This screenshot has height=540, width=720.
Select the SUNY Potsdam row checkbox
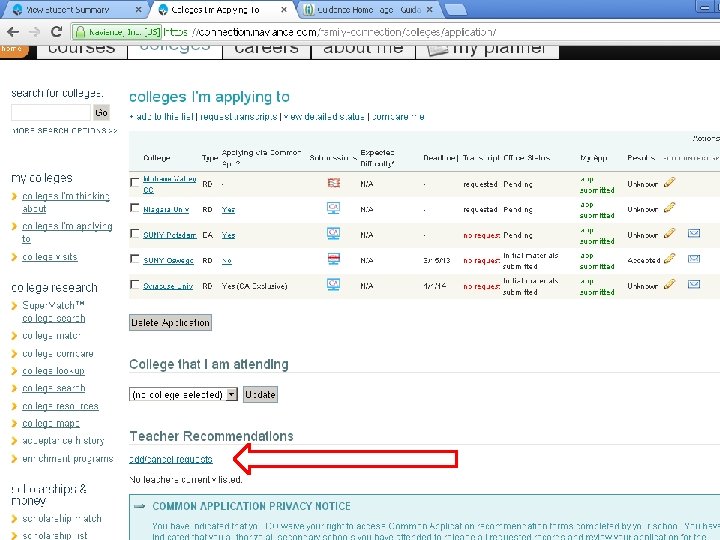point(135,233)
